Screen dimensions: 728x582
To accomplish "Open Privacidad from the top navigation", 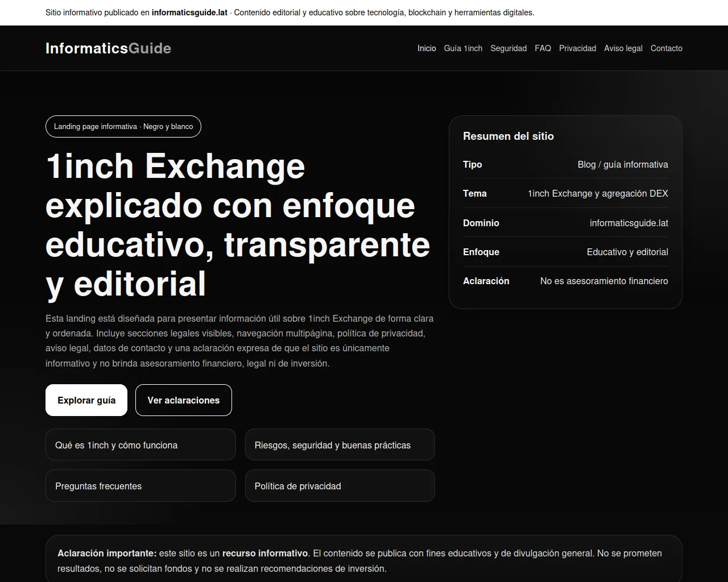I will pos(577,48).
